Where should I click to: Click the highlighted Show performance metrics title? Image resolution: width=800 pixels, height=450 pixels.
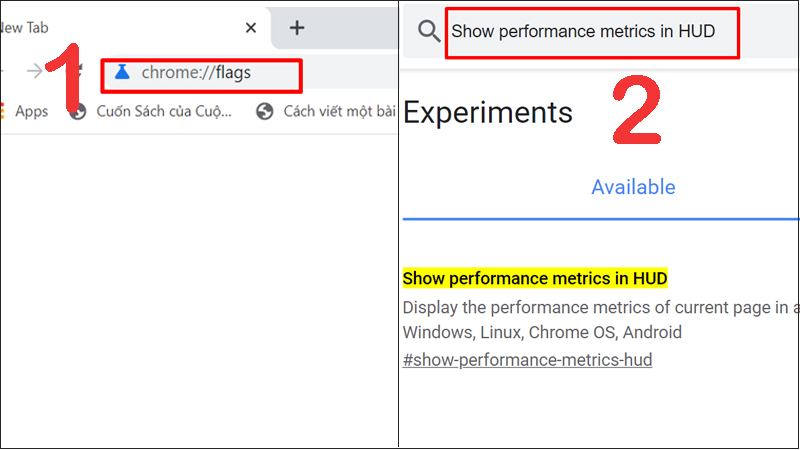click(534, 277)
